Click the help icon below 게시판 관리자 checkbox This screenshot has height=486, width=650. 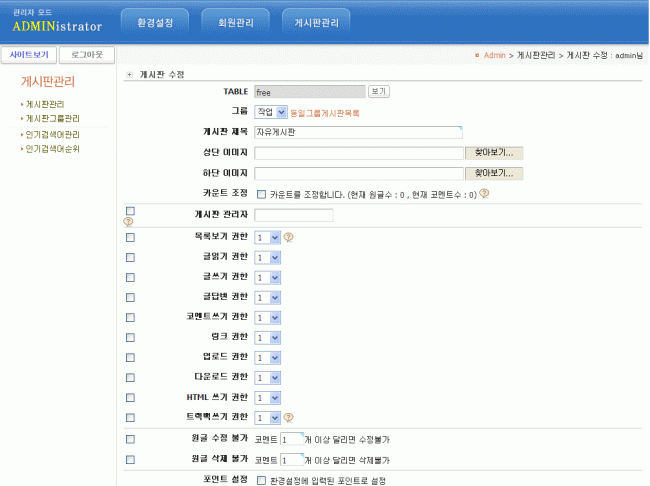click(128, 222)
